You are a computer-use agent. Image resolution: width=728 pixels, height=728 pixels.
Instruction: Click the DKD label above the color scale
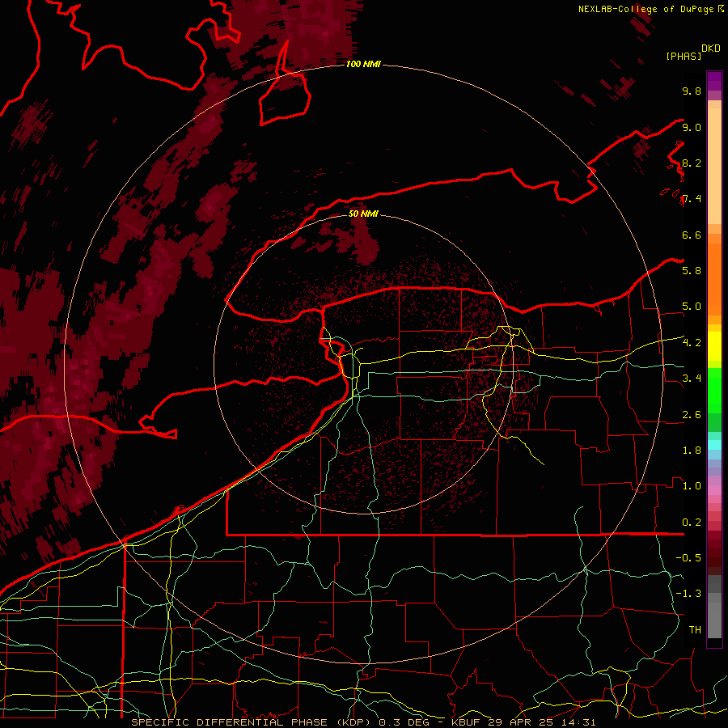pyautogui.click(x=711, y=49)
